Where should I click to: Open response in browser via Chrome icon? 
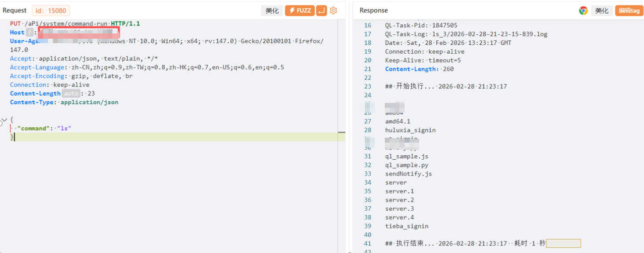click(583, 11)
